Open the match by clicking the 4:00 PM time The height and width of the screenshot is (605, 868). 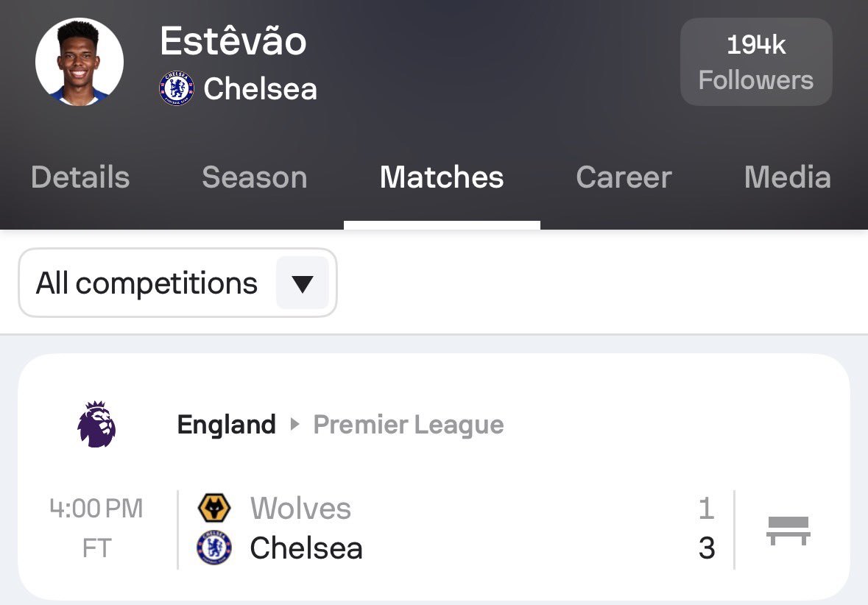click(x=96, y=509)
